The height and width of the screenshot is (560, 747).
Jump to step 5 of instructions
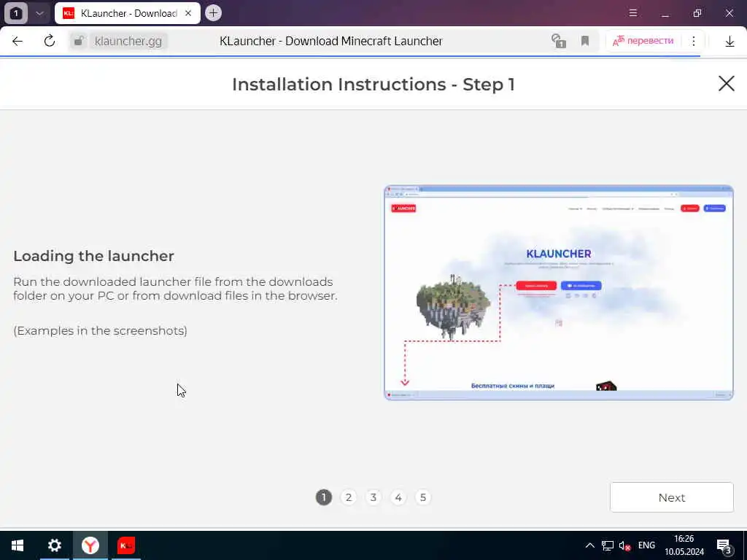pos(423,497)
